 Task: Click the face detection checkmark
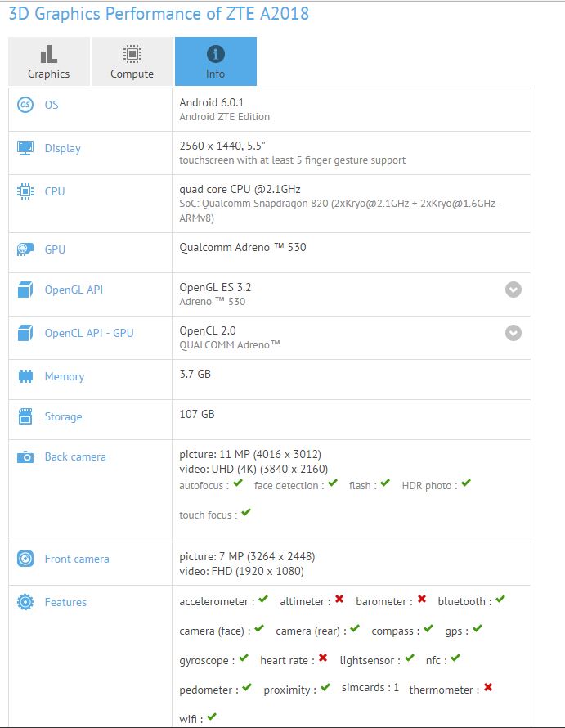(x=333, y=483)
